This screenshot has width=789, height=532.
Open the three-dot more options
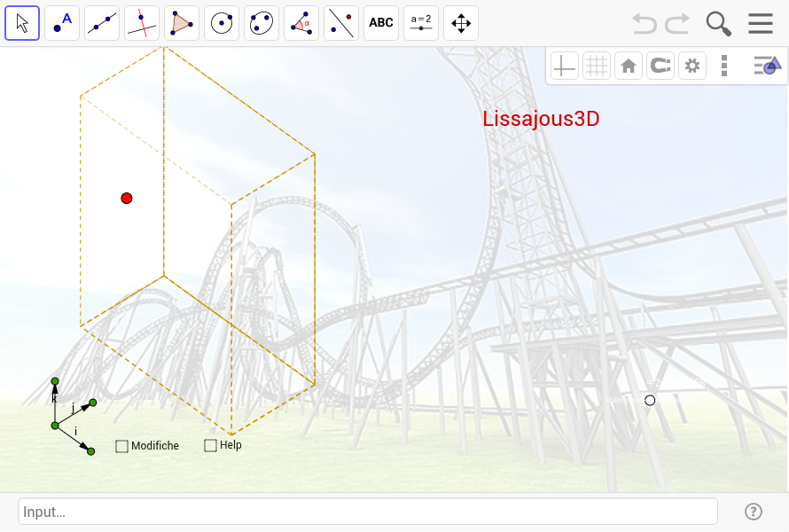[x=724, y=66]
